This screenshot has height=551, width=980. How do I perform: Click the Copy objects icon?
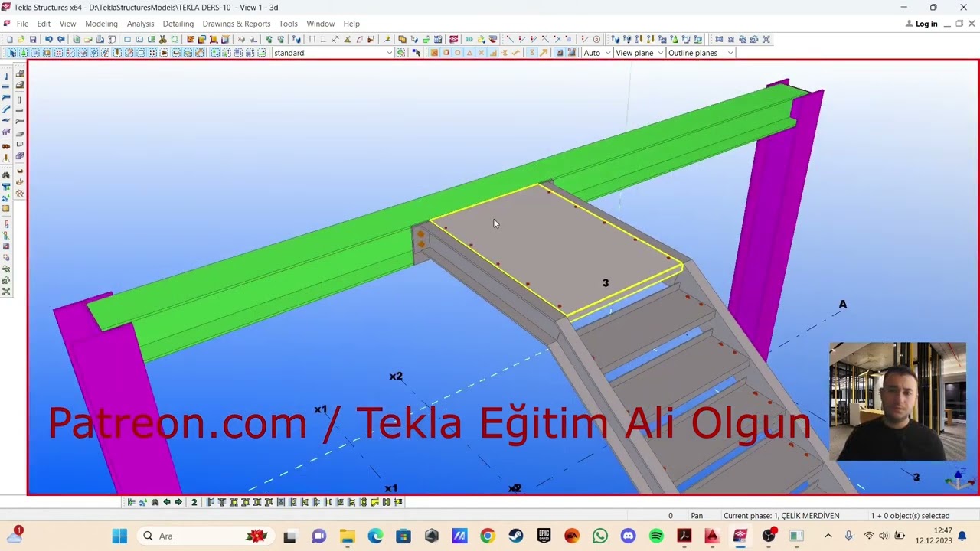(x=402, y=39)
